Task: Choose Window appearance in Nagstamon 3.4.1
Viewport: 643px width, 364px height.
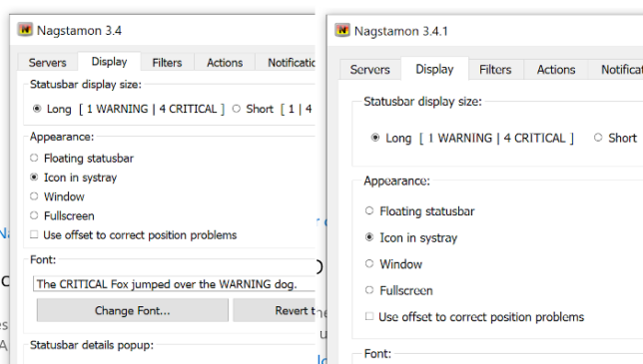Action: point(369,263)
